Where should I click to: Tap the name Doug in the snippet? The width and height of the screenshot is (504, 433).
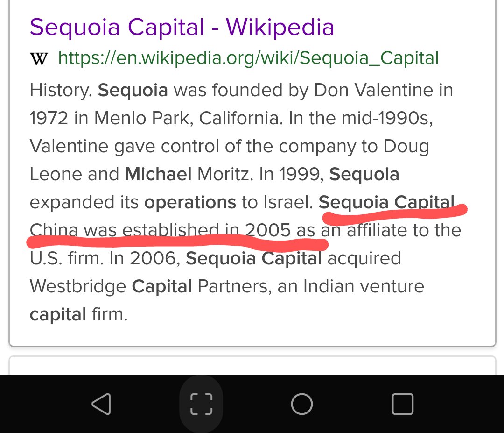coord(406,146)
